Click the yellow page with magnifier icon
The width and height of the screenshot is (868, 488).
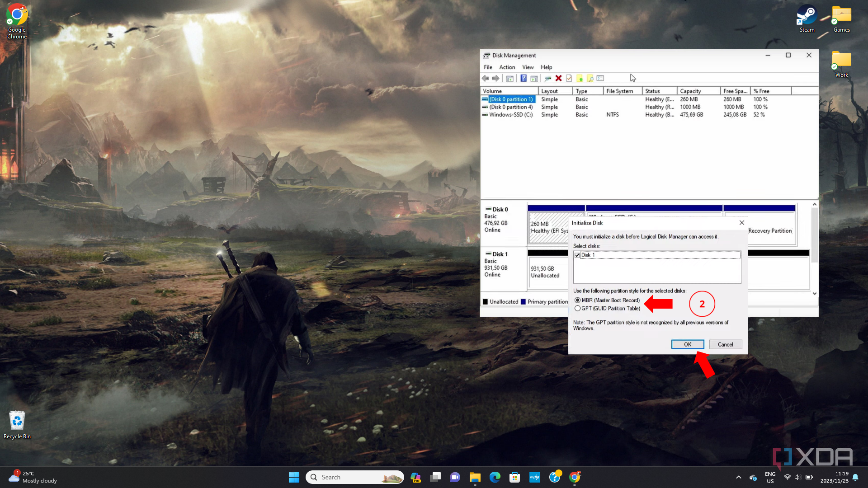[x=590, y=79]
